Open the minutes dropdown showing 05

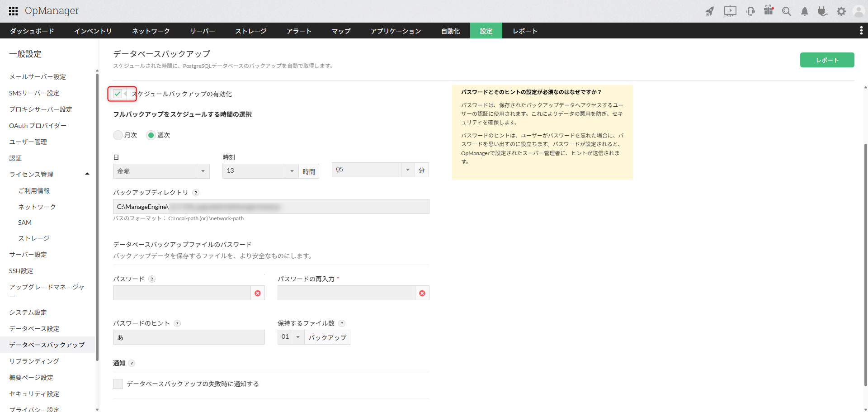click(373, 170)
